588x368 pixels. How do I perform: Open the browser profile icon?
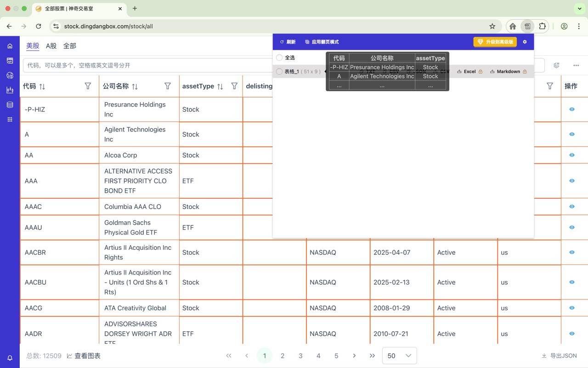point(564,26)
